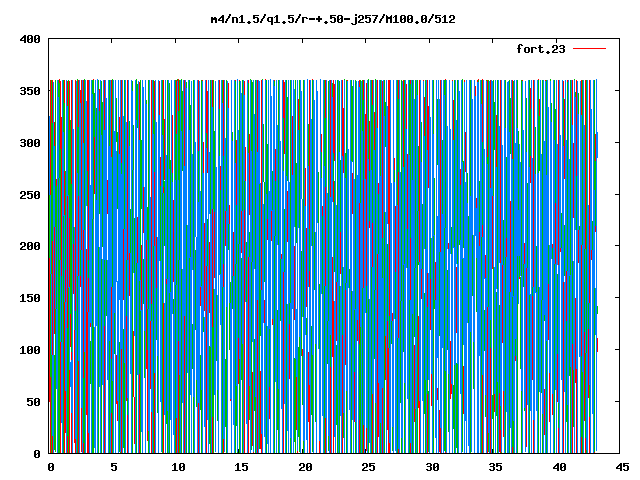Select y-axis label 100
Viewport: 640px width, 480px height.
tap(30, 350)
